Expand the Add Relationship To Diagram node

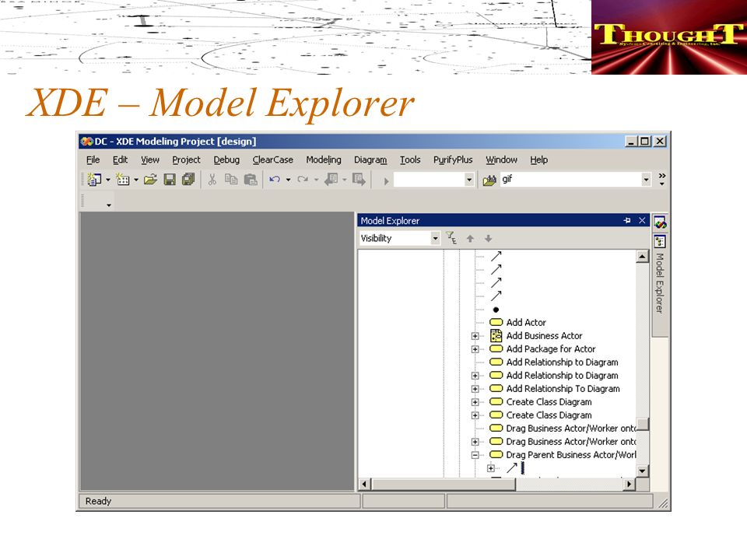(x=475, y=389)
